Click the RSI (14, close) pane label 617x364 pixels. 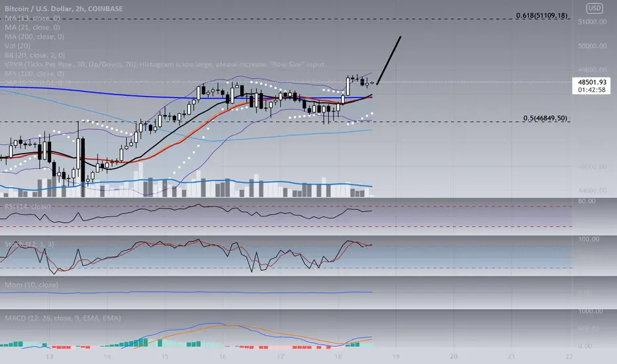coord(28,206)
